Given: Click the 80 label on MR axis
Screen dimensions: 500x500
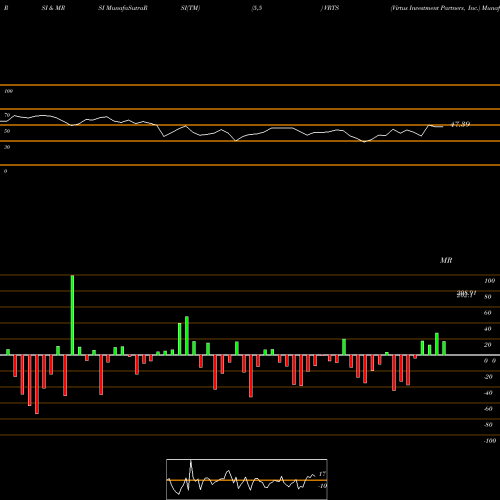Looking at the screenshot, I should (488, 297).
